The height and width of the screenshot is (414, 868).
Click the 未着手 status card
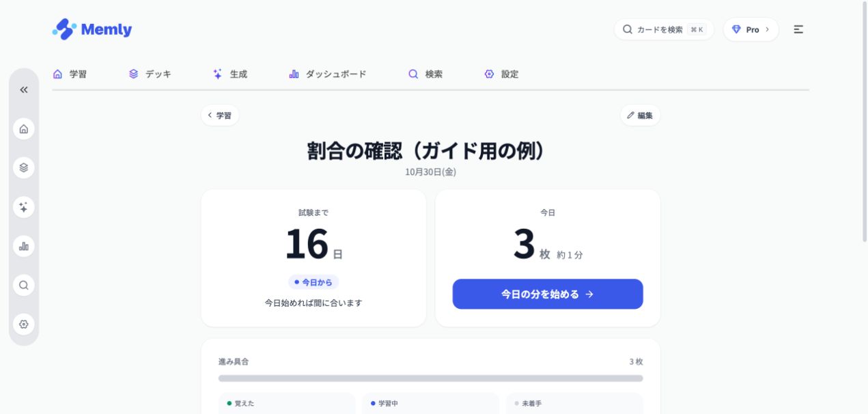574,403
